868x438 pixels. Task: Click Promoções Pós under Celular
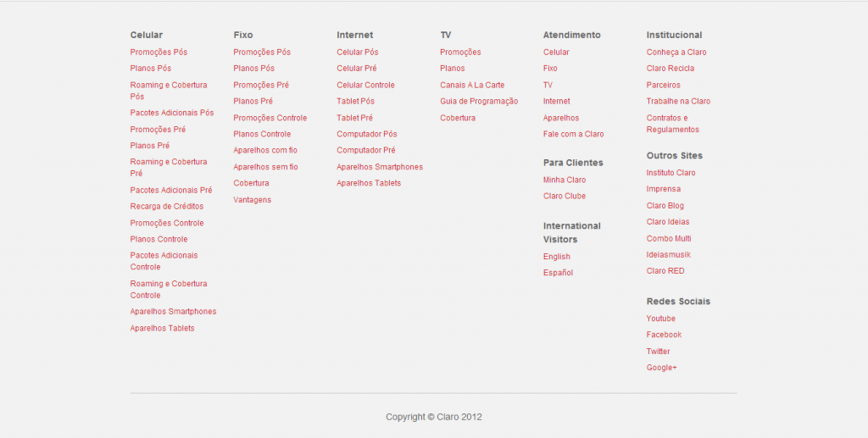159,53
